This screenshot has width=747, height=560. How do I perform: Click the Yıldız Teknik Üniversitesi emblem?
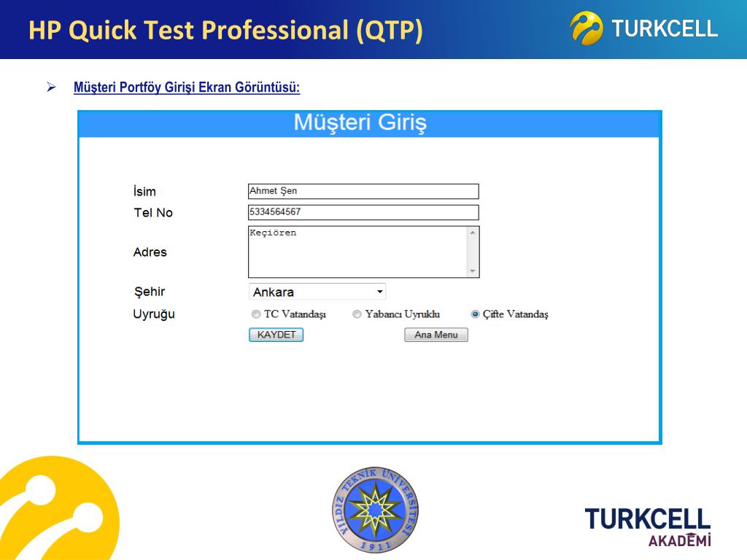(376, 510)
